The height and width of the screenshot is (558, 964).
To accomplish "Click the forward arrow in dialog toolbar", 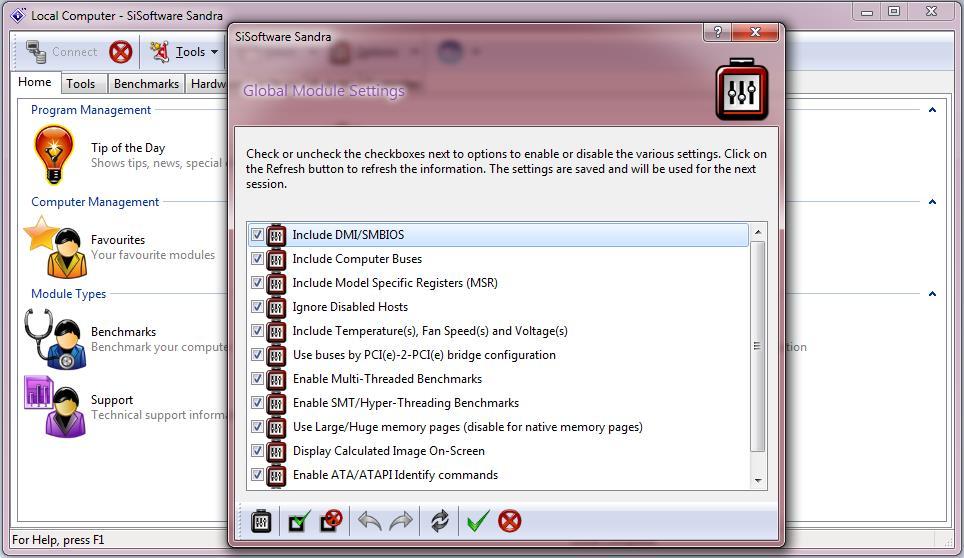I will pos(401,521).
